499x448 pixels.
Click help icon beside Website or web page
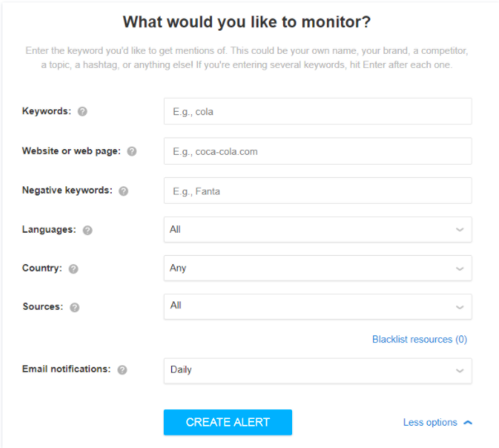[x=132, y=152]
